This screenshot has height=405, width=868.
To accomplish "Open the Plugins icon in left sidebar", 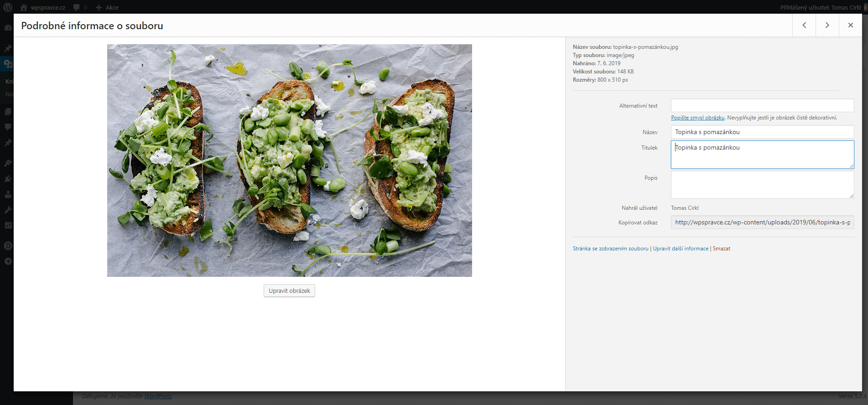I will tap(8, 179).
